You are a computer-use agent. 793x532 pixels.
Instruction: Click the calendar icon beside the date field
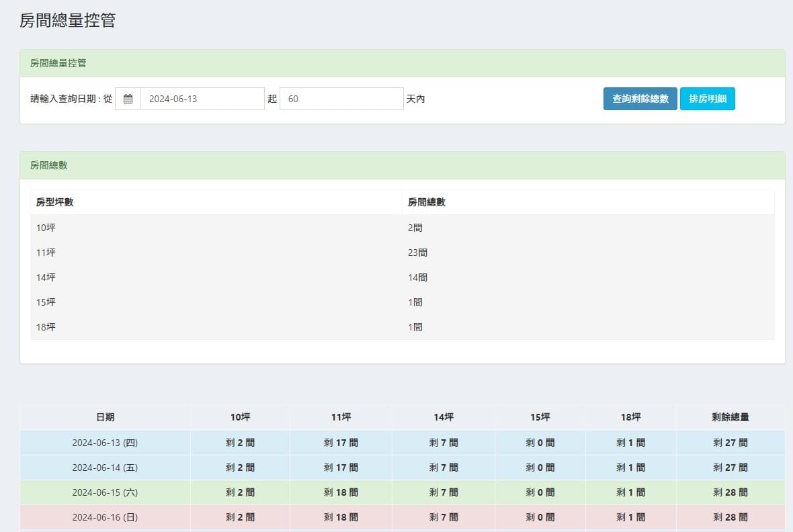[x=128, y=99]
